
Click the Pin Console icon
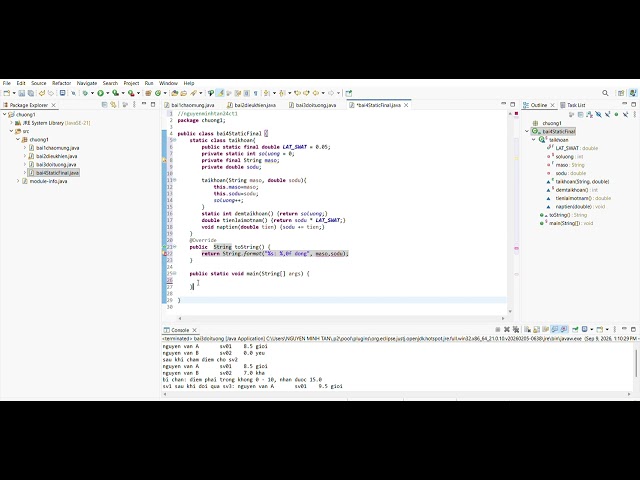[575, 329]
